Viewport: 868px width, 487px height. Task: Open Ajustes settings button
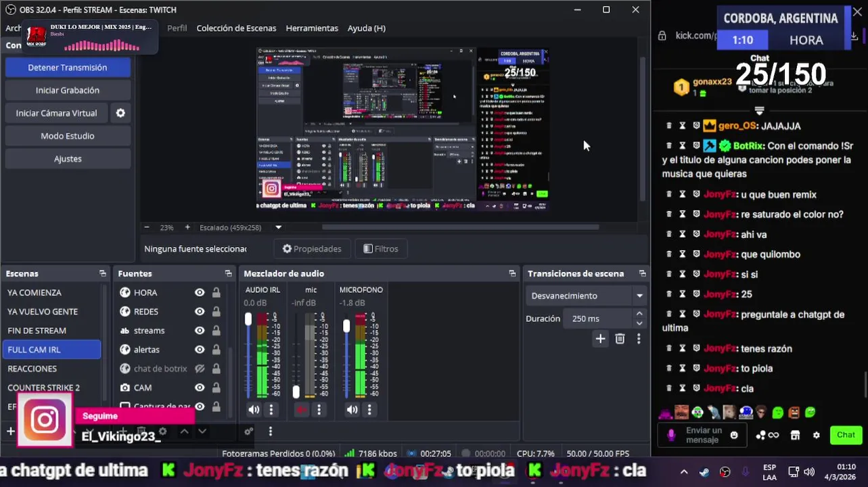68,159
